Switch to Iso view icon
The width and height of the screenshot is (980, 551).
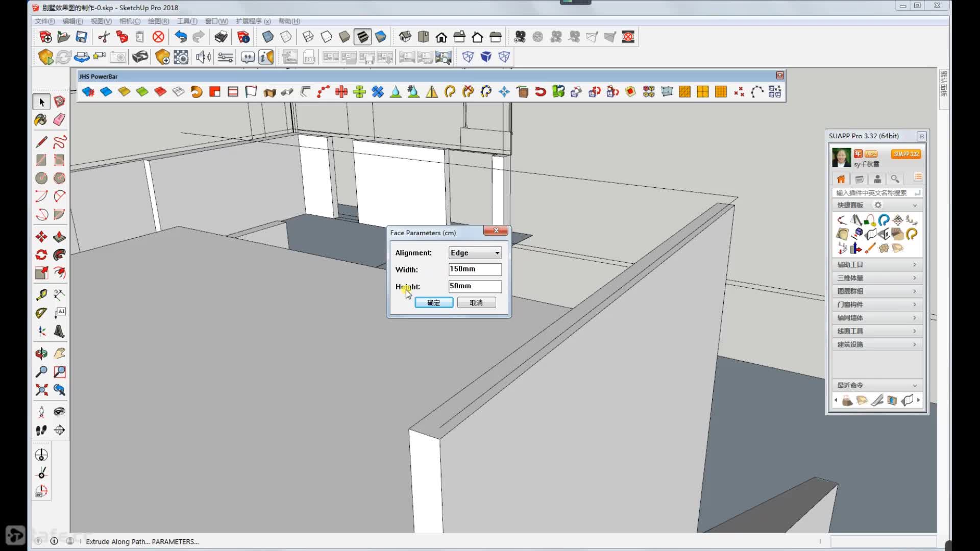point(405,37)
